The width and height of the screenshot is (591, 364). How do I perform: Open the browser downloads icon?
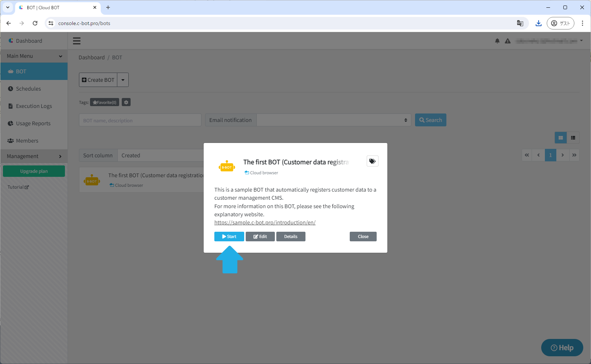point(539,23)
